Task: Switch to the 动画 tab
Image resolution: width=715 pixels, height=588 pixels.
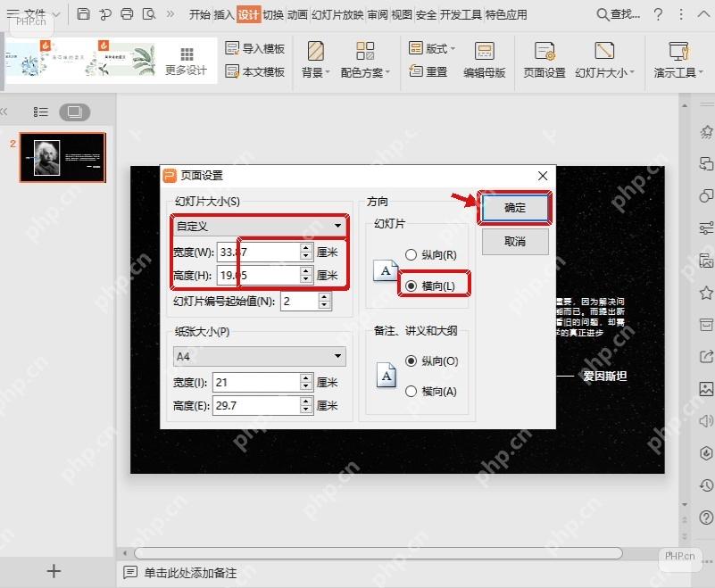Action: pos(297,14)
